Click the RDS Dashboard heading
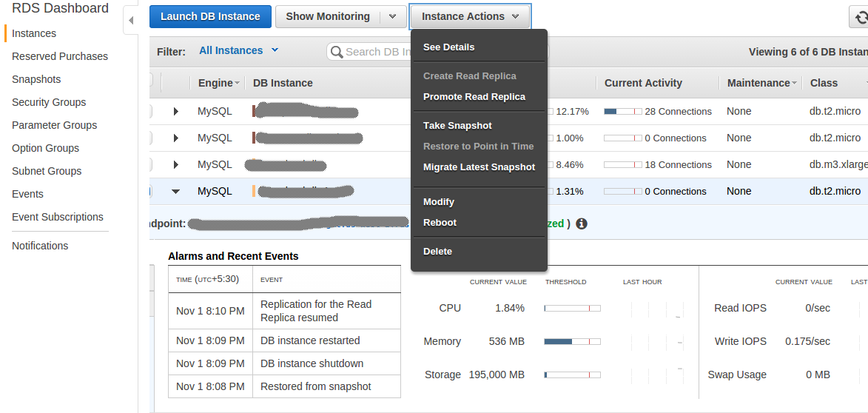This screenshot has width=868, height=413. (x=61, y=8)
